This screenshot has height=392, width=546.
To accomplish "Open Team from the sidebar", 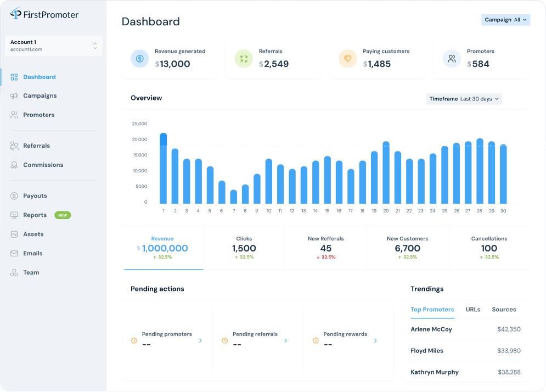I will coord(31,272).
